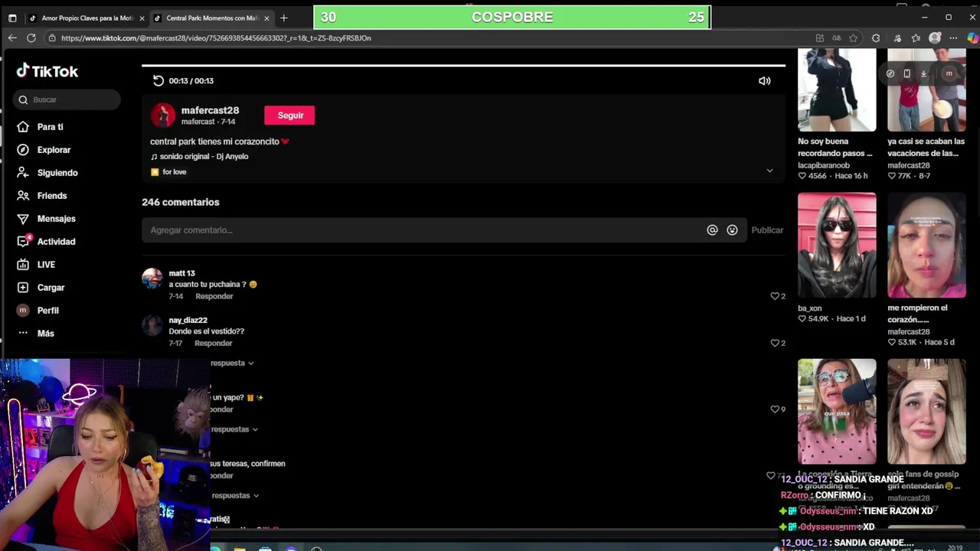This screenshot has width=980, height=551.
Task: Expand respuestas under 'un yape?' comment
Action: click(x=234, y=429)
